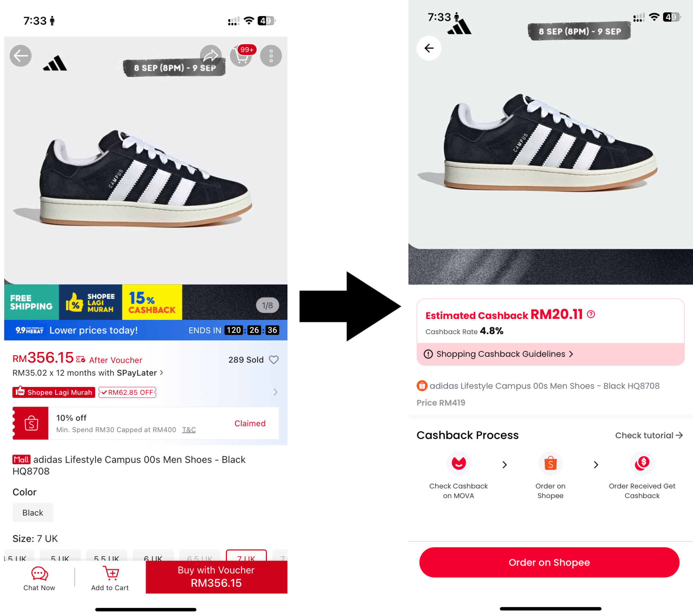Tap the heart icon to favorite product
Image resolution: width=693 pixels, height=616 pixels.
click(x=274, y=360)
